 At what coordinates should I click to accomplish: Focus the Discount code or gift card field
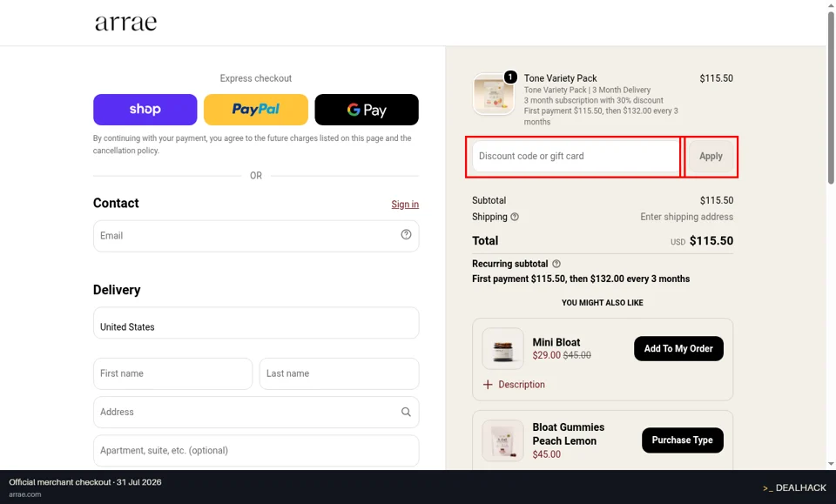point(576,157)
